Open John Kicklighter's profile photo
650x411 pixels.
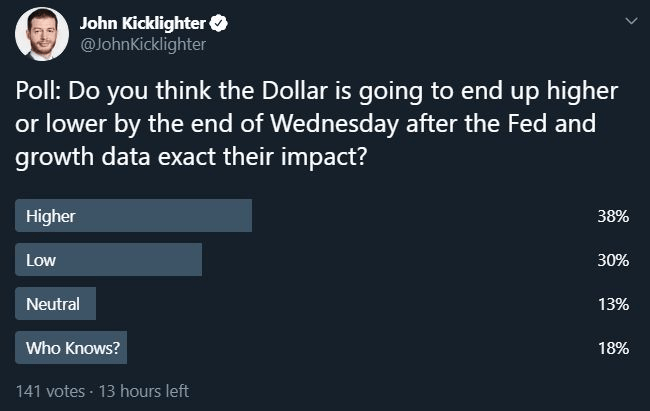coord(42,34)
